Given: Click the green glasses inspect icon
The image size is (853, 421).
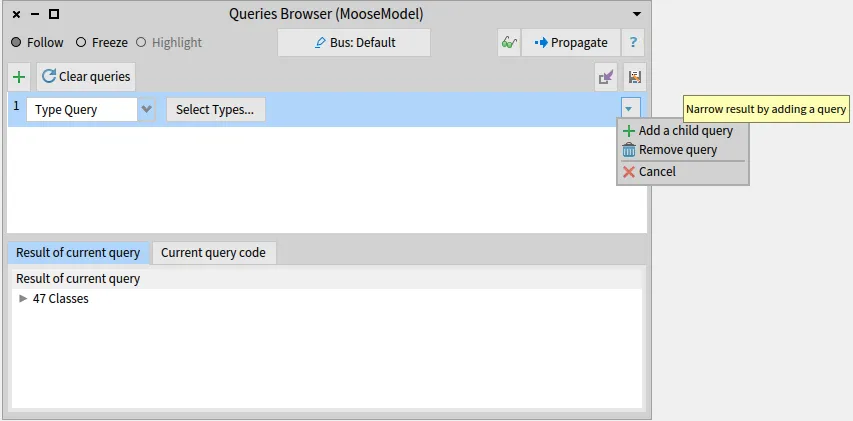Looking at the screenshot, I should pyautogui.click(x=509, y=42).
